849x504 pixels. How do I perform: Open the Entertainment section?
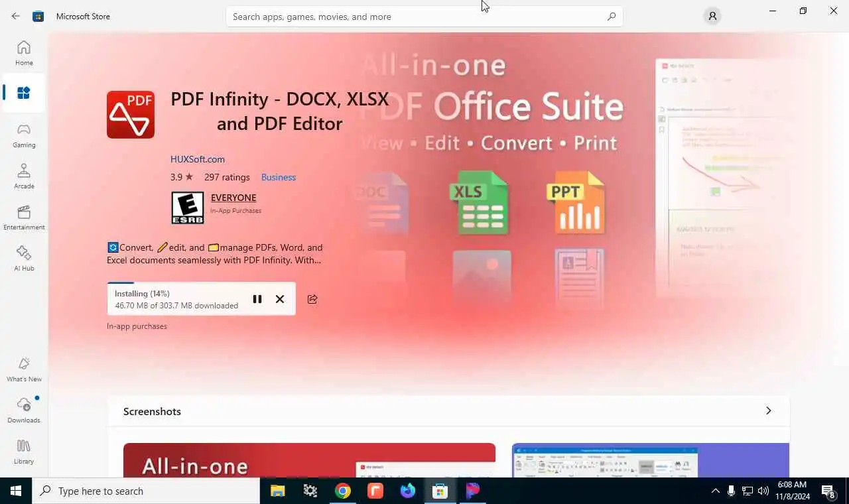pyautogui.click(x=24, y=218)
